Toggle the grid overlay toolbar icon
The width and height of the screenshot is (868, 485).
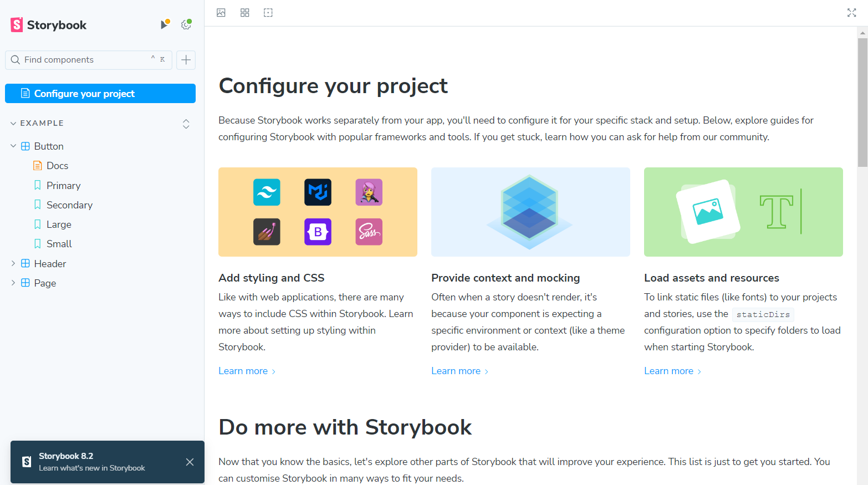245,13
